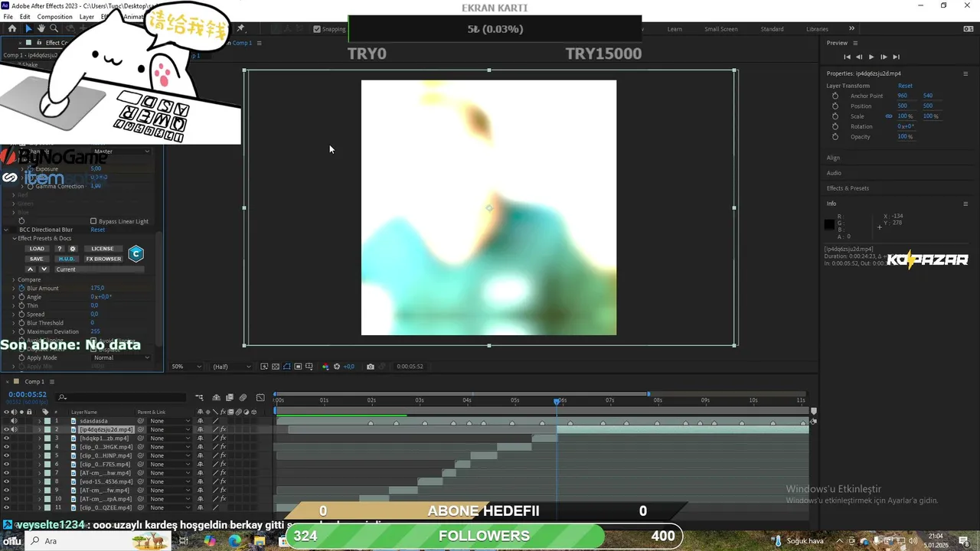980x551 pixels.
Task: Expand layer 8 vod-15 properties
Action: click(40, 481)
